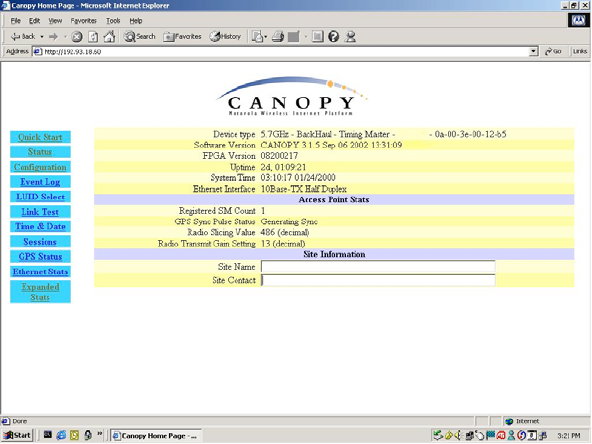Viewport: 592px width, 444px height.
Task: Open the Configuration sidebar link
Action: click(x=40, y=167)
